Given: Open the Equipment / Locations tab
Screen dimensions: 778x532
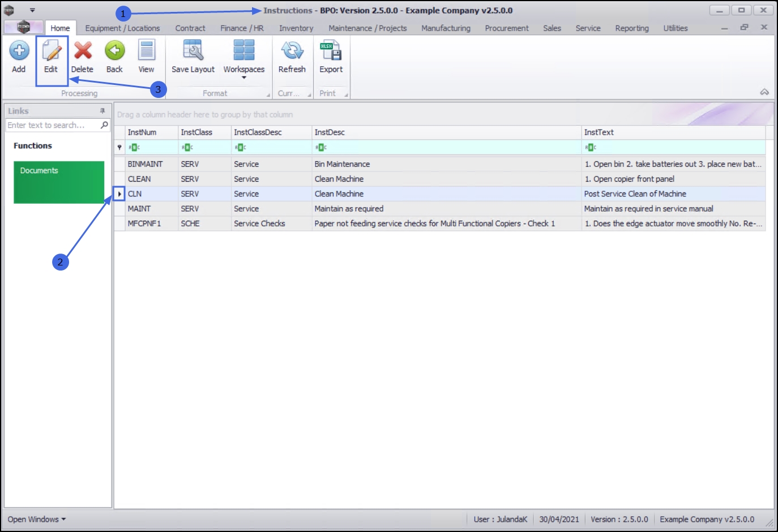Looking at the screenshot, I should [122, 28].
